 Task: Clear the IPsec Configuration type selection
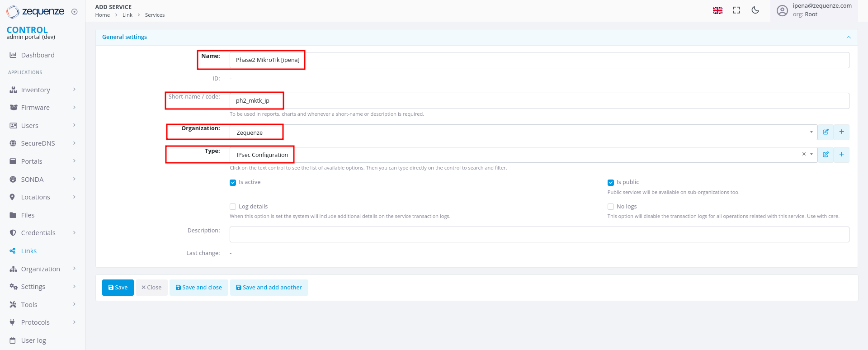tap(804, 154)
